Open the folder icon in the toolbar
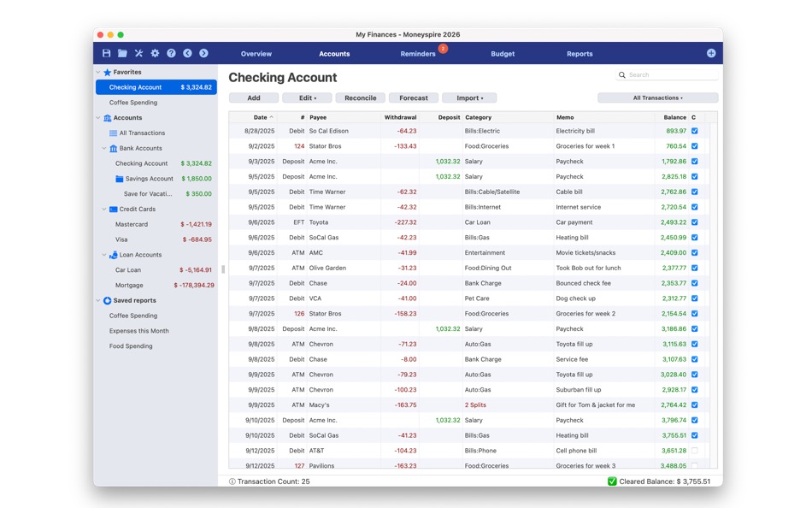The height and width of the screenshot is (508, 812). point(121,53)
